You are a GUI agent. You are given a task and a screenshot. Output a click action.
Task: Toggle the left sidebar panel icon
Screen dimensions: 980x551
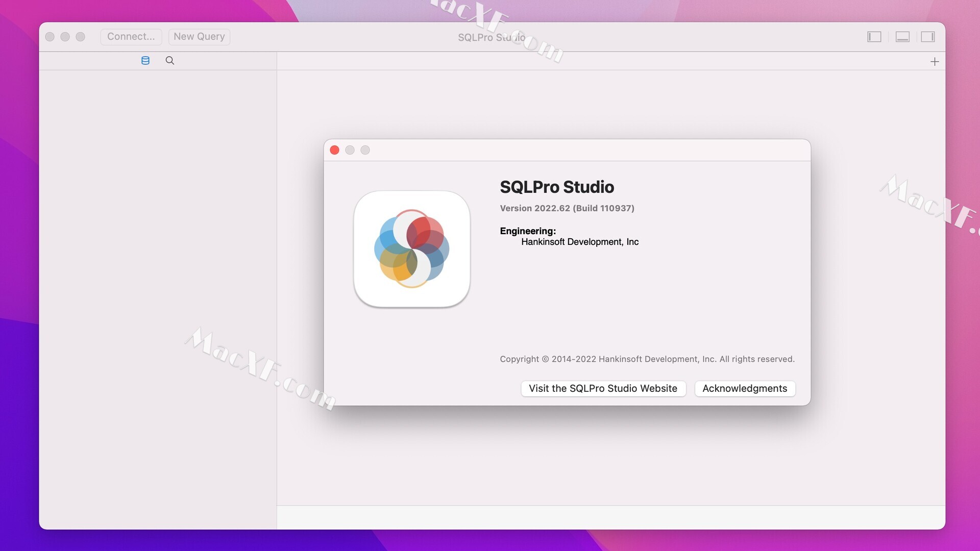point(874,37)
